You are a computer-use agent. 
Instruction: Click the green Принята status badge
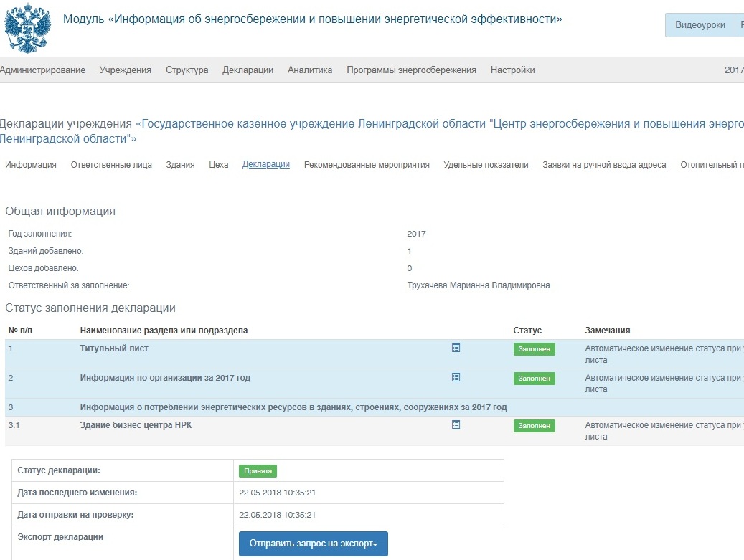point(259,470)
